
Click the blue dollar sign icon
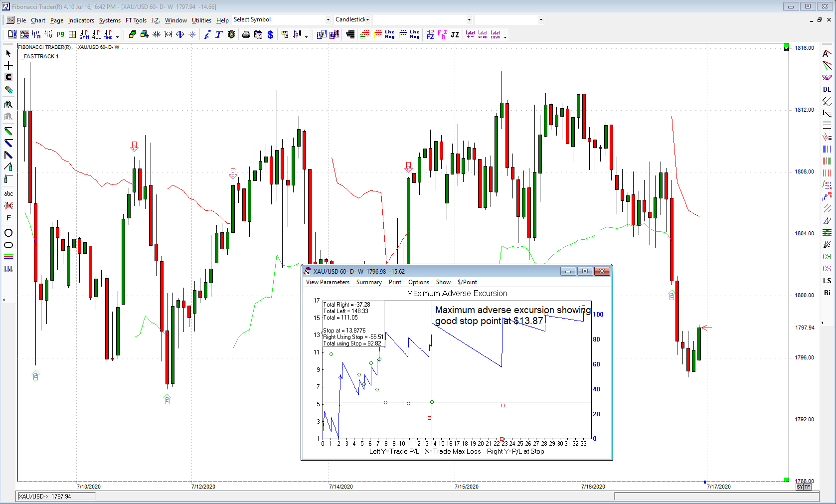[x=270, y=34]
